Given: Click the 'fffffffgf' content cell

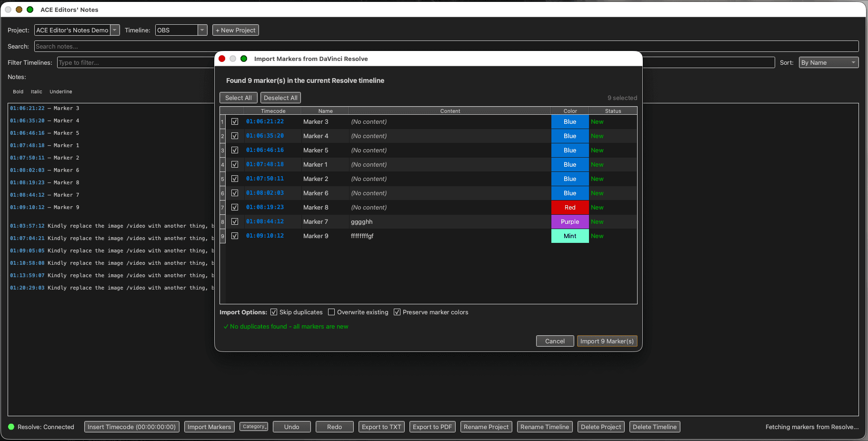Looking at the screenshot, I should [x=450, y=236].
